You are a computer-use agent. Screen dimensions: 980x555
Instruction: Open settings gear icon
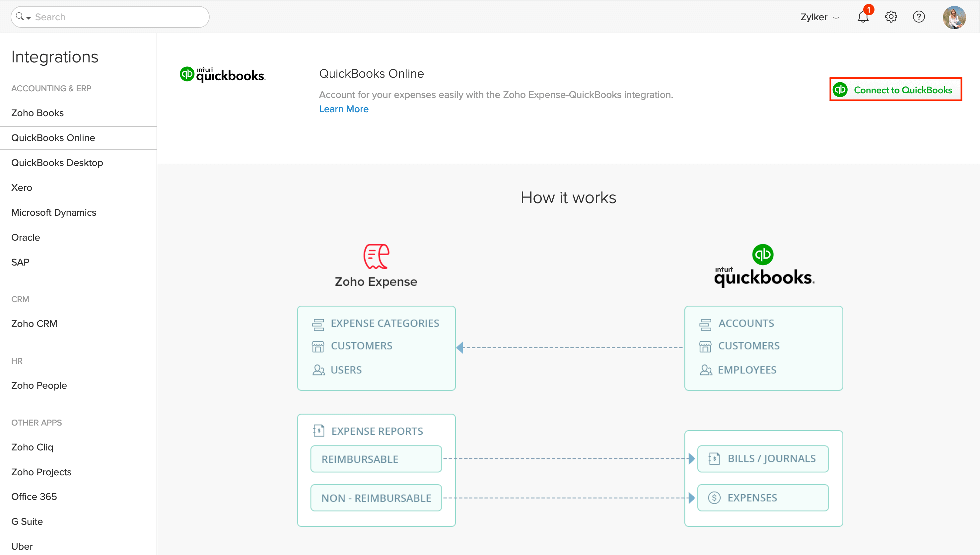click(891, 17)
